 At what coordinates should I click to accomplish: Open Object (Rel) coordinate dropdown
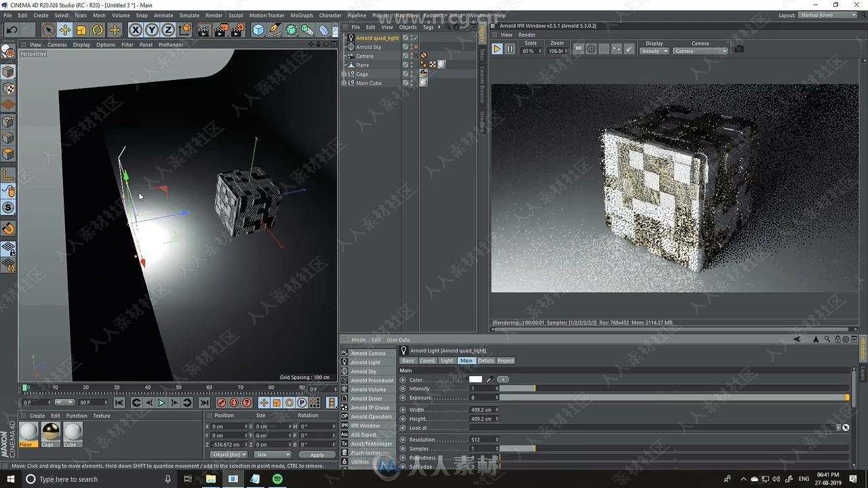[x=229, y=455]
